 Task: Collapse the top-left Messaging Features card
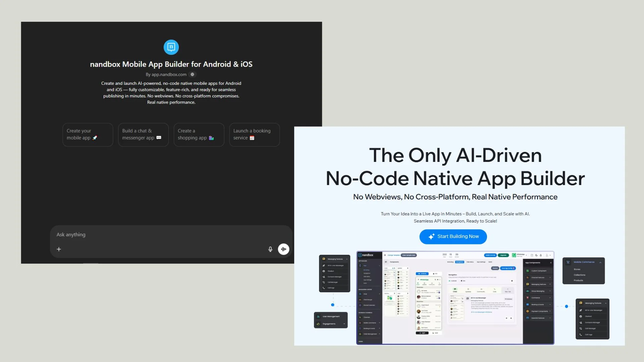[x=347, y=259]
